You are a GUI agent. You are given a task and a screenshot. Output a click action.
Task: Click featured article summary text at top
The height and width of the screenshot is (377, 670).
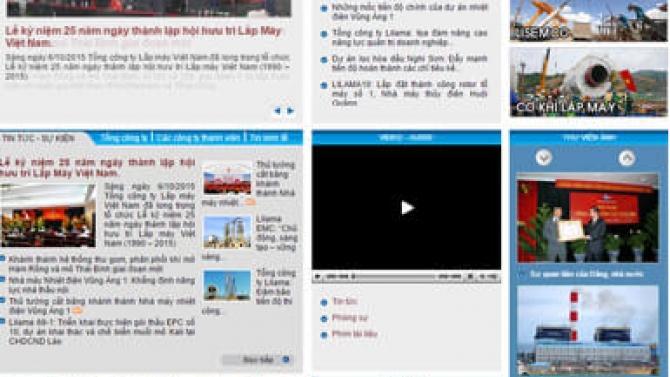(147, 67)
